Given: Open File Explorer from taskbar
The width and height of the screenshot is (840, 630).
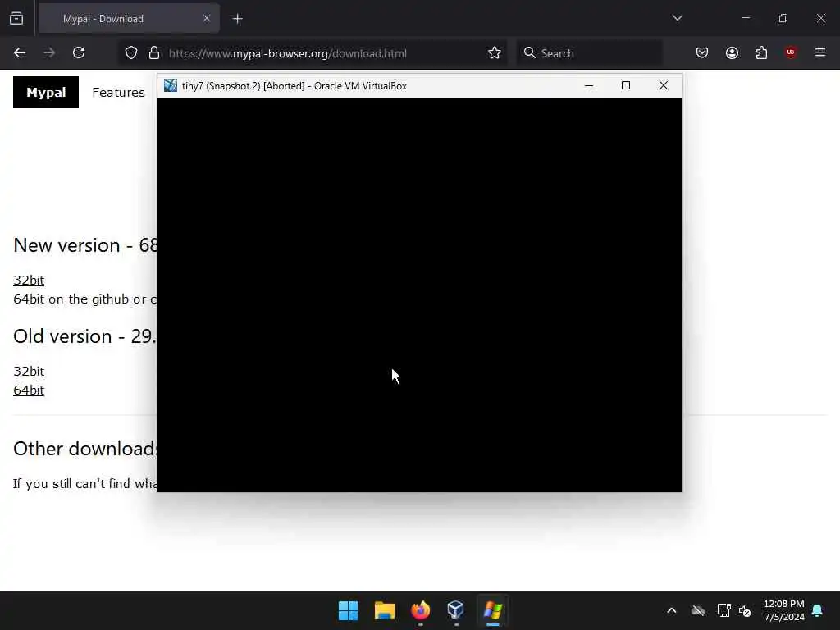Looking at the screenshot, I should point(384,610).
